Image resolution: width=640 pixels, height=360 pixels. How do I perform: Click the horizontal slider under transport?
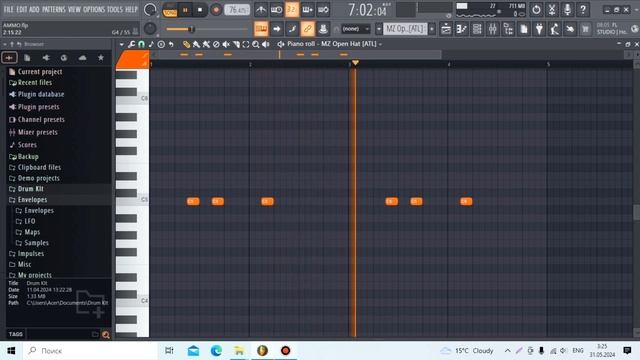point(206,29)
